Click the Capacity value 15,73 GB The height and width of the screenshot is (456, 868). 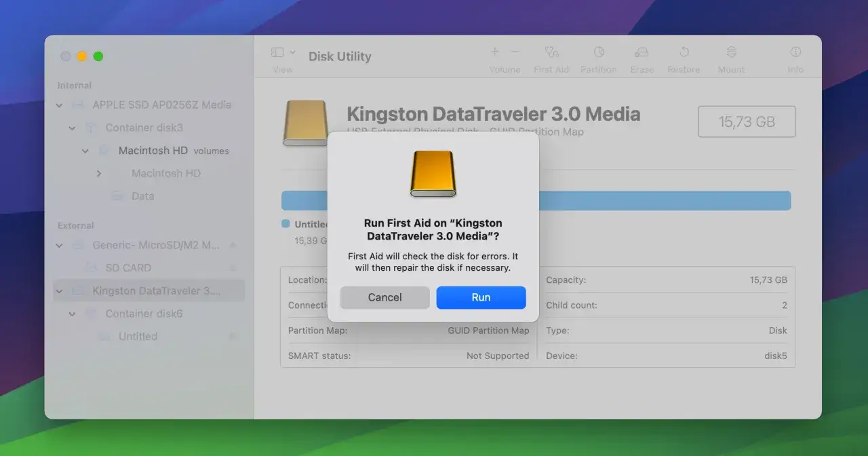pyautogui.click(x=768, y=280)
